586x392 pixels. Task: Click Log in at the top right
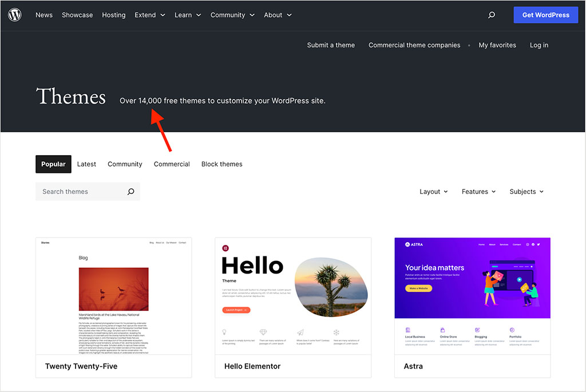click(x=539, y=45)
